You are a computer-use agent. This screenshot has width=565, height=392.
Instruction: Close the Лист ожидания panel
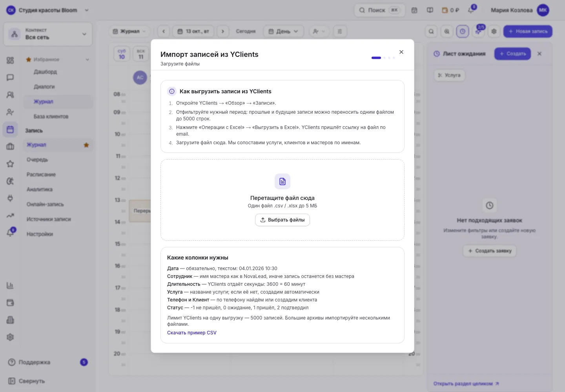pos(539,54)
